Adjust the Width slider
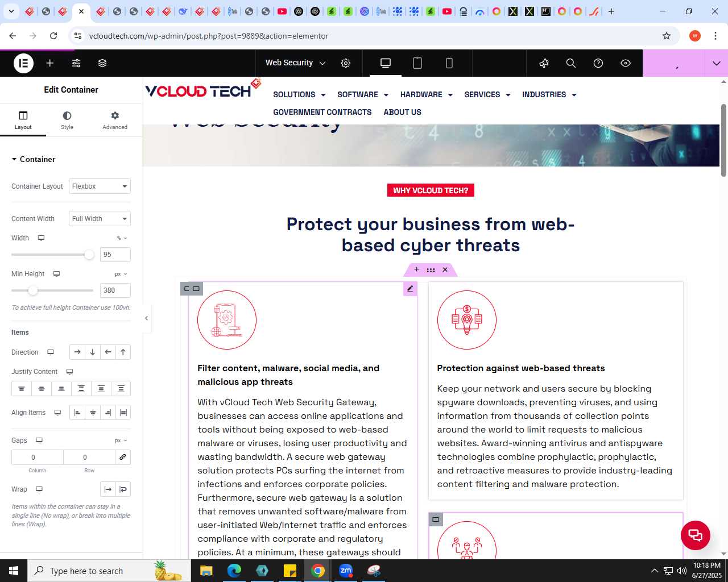The height and width of the screenshot is (582, 728). pos(89,255)
